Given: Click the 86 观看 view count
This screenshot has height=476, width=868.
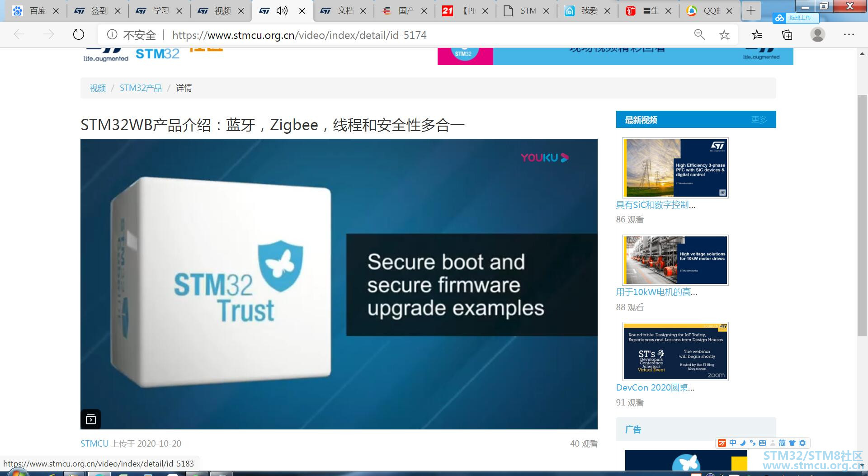Looking at the screenshot, I should click(x=630, y=220).
